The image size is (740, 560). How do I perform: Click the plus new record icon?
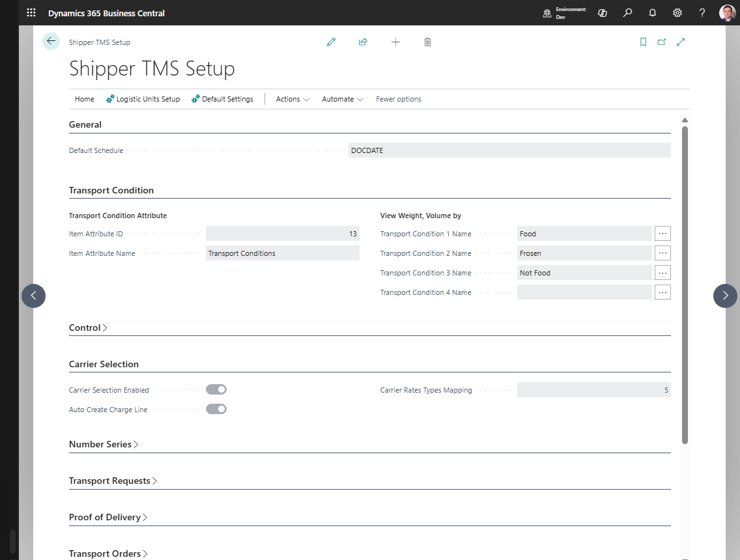(395, 42)
